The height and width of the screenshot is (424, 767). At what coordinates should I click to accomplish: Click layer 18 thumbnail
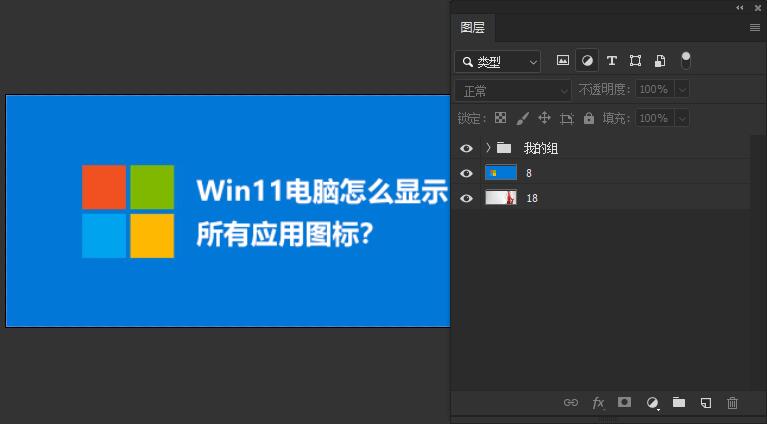click(x=501, y=198)
